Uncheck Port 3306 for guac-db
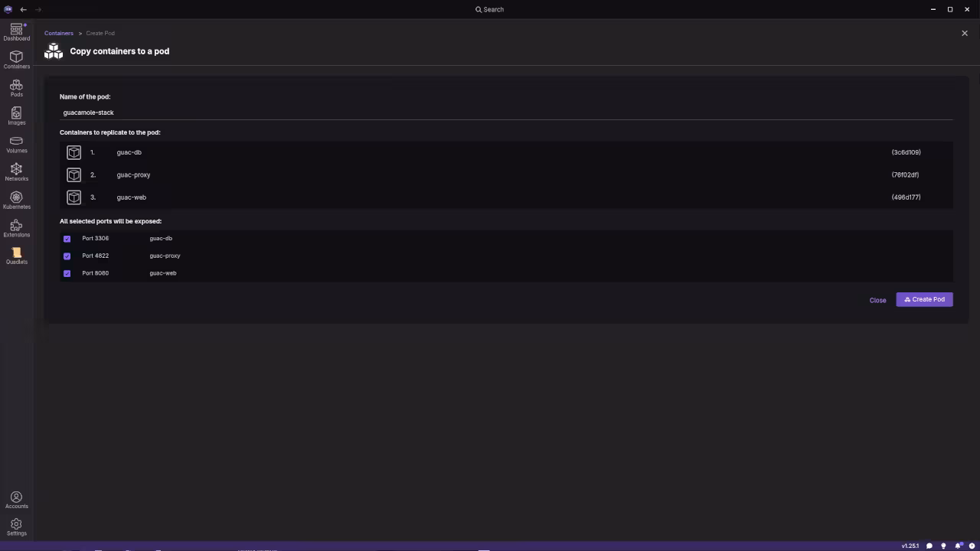Viewport: 980px width, 551px height. [x=67, y=239]
